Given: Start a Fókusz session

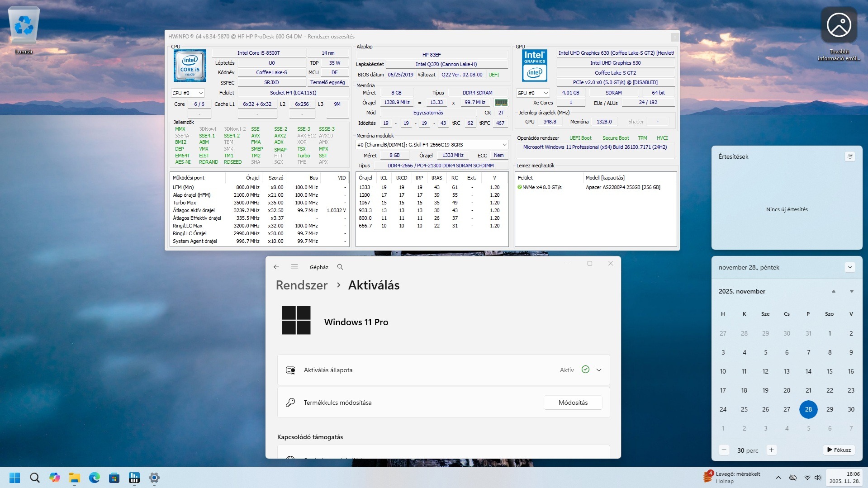Looking at the screenshot, I should click(x=839, y=450).
